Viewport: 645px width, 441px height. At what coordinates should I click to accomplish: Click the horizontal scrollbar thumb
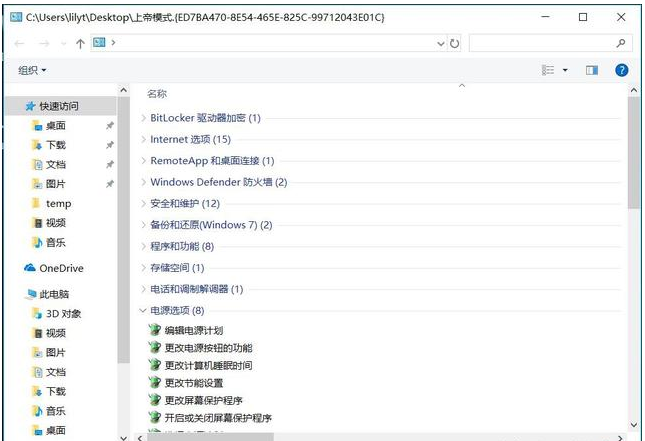[210, 437]
